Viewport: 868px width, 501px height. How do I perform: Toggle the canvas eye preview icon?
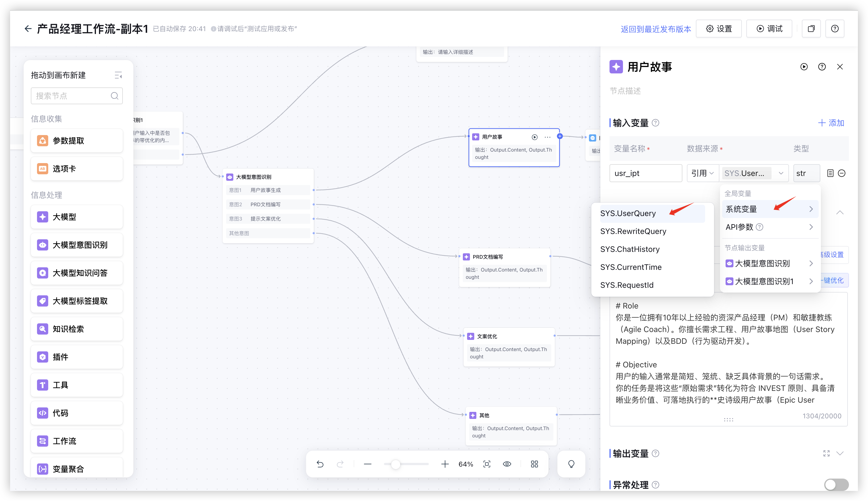[507, 464]
